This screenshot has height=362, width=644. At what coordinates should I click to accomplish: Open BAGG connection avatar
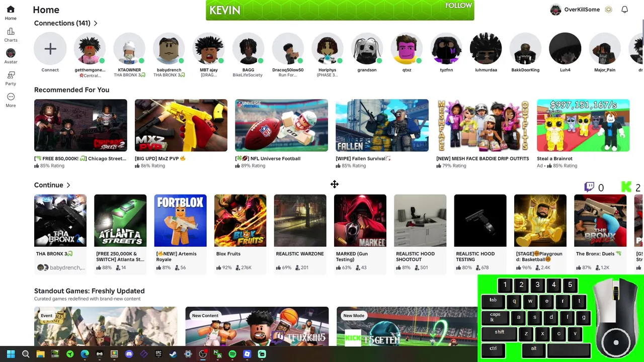point(248,49)
